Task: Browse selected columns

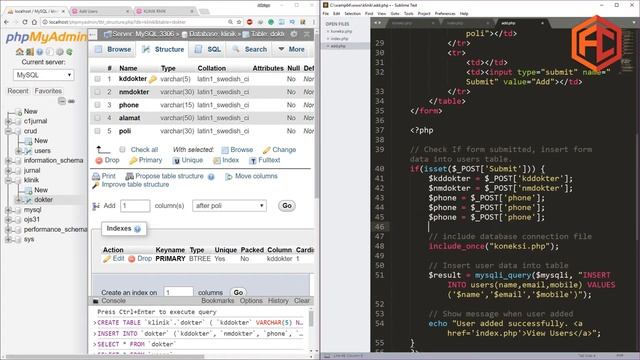Action: pyautogui.click(x=237, y=150)
